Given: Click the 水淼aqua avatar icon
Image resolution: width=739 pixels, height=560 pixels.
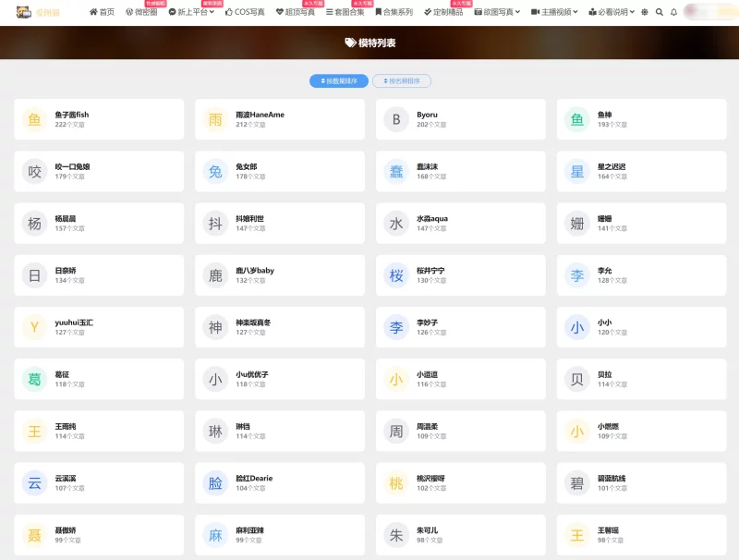Looking at the screenshot, I should [396, 224].
